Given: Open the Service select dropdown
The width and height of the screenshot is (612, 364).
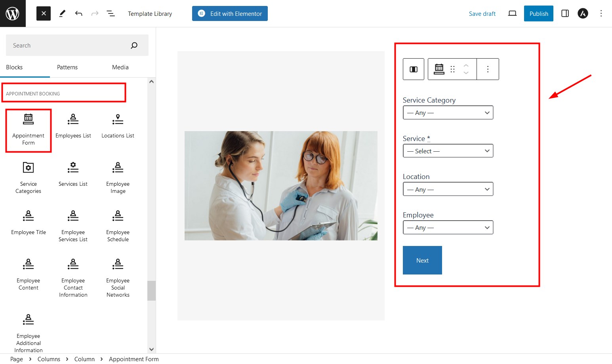Looking at the screenshot, I should tap(448, 151).
